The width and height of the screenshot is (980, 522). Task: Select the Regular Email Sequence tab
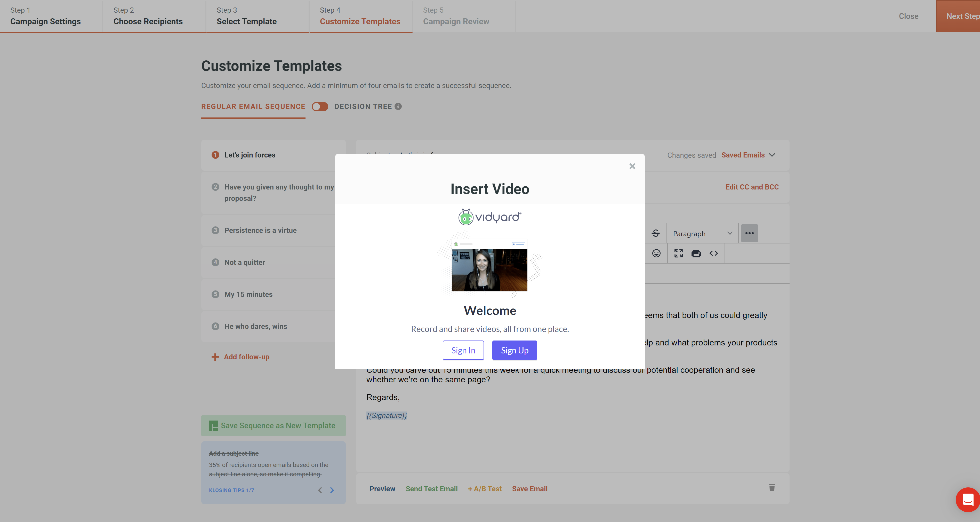(253, 107)
